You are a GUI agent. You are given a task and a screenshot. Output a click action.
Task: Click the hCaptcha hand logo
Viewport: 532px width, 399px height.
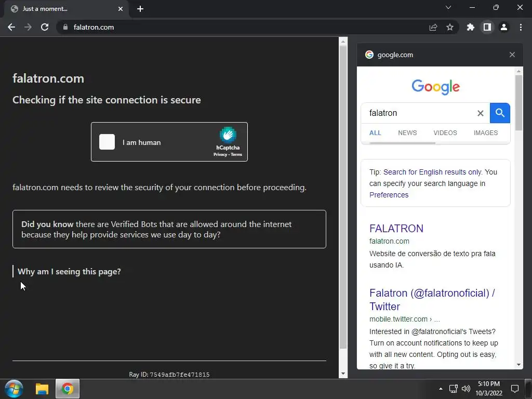pos(228,135)
